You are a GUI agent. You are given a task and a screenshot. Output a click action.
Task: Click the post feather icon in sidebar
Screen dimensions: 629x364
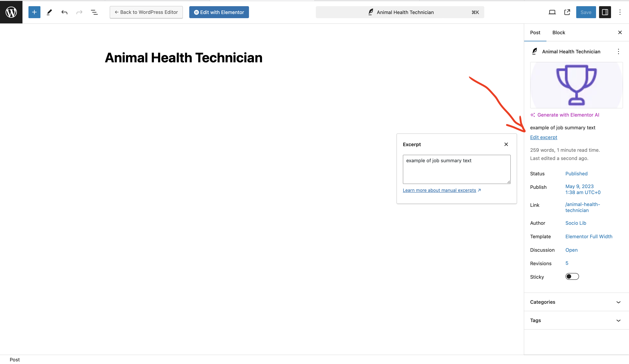(534, 51)
